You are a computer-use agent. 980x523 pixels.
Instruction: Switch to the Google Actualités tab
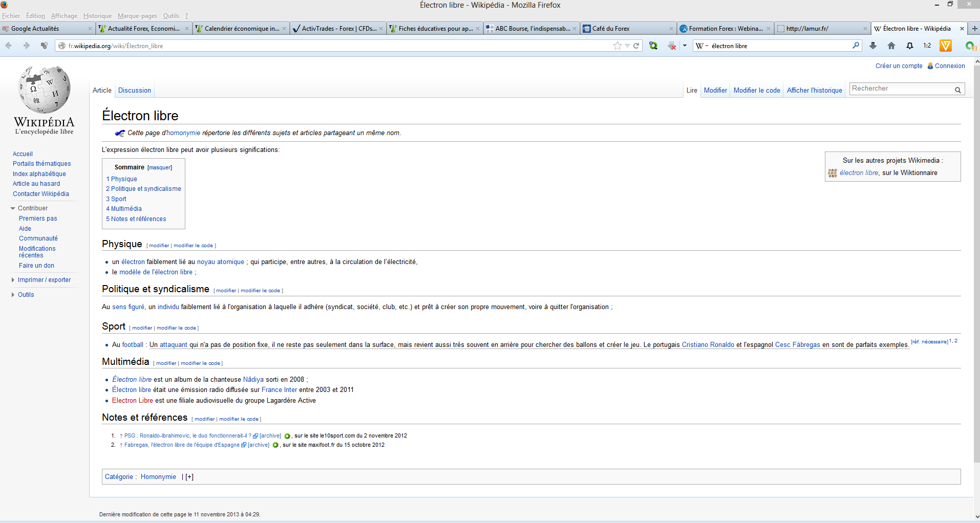tap(48, 29)
